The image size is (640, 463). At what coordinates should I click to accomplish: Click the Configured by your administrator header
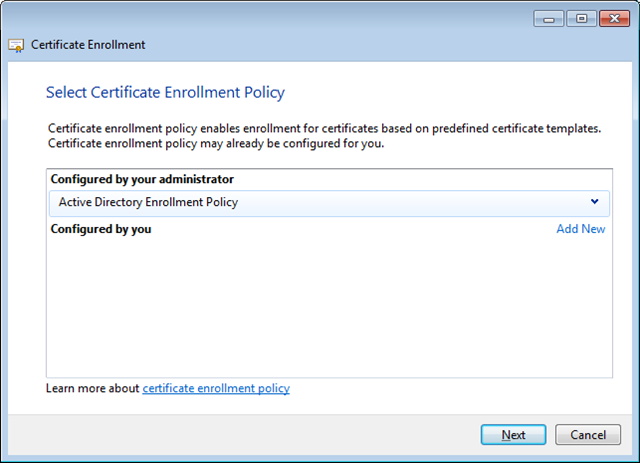142,179
